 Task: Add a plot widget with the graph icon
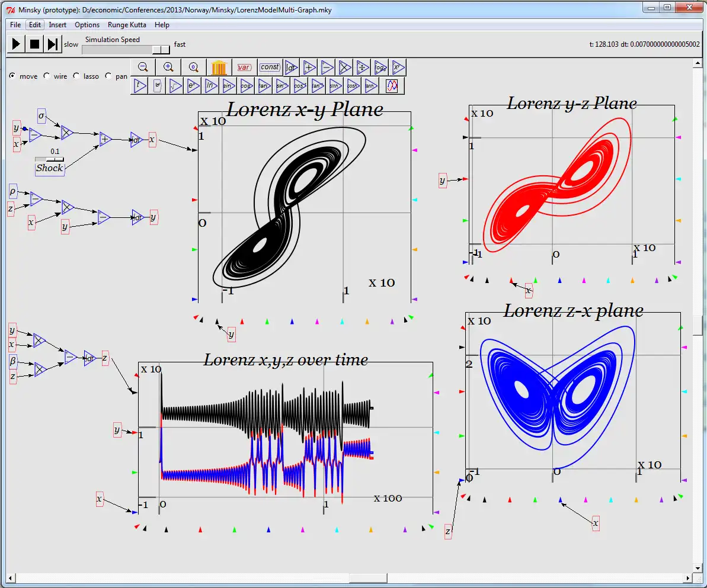[x=391, y=86]
